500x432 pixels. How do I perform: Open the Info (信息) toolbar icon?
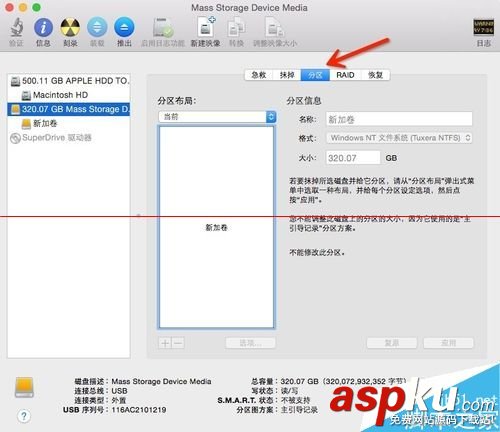[43, 28]
